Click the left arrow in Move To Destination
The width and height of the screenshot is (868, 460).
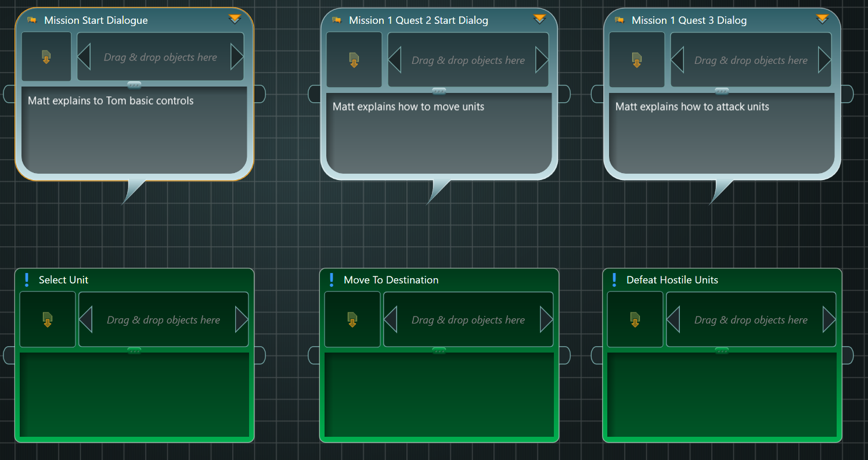[x=391, y=319]
